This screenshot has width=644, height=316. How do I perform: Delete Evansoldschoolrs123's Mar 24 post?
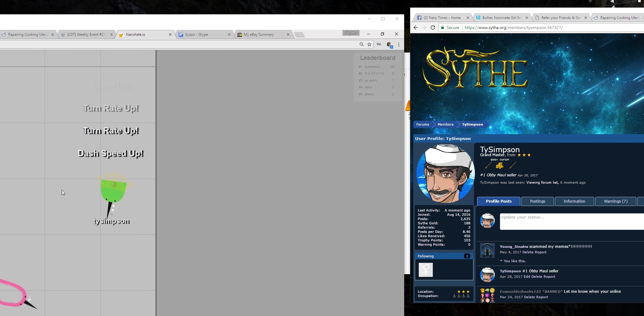tap(530, 297)
